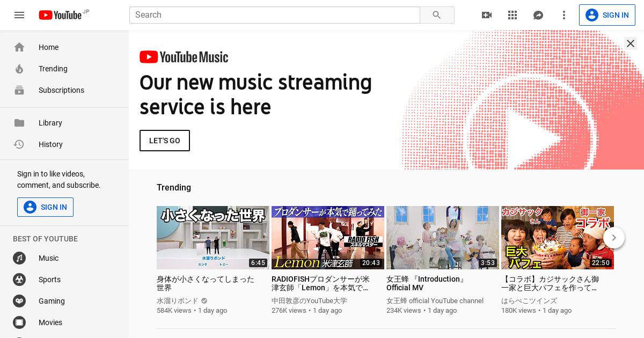This screenshot has width=644, height=338.
Task: Select Gaming under Best of YouTube
Action: click(64, 301)
